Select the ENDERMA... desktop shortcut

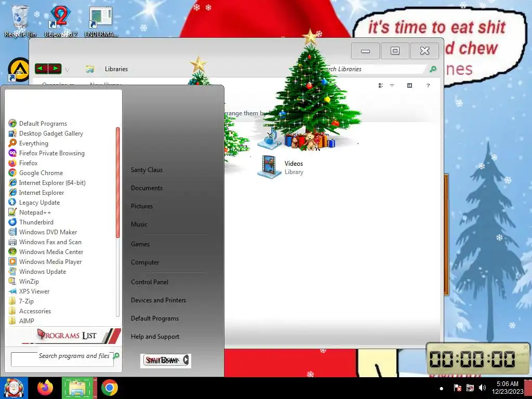click(101, 21)
